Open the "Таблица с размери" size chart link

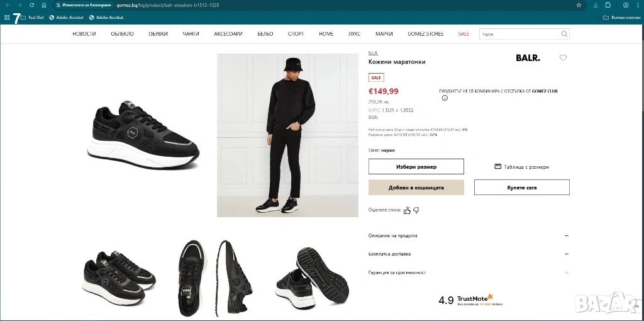pos(522,167)
